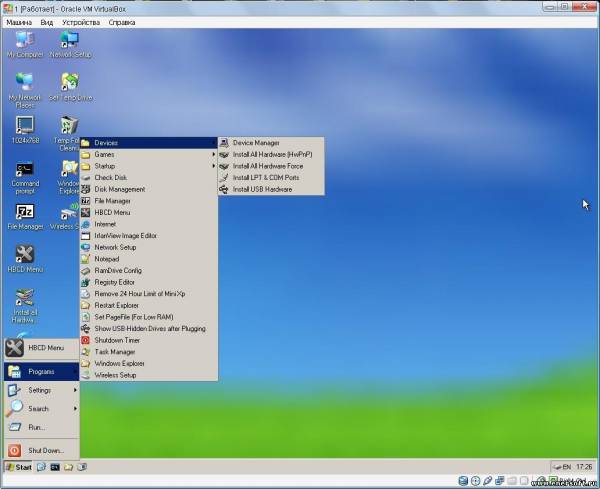
Task: Select Remove 24 Hour Limit of MiniXp
Action: click(x=149, y=294)
